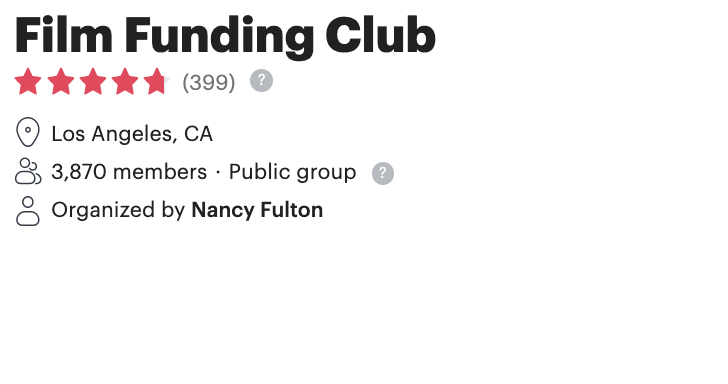Click the location pin icon
This screenshot has height=384, width=728.
tap(28, 132)
